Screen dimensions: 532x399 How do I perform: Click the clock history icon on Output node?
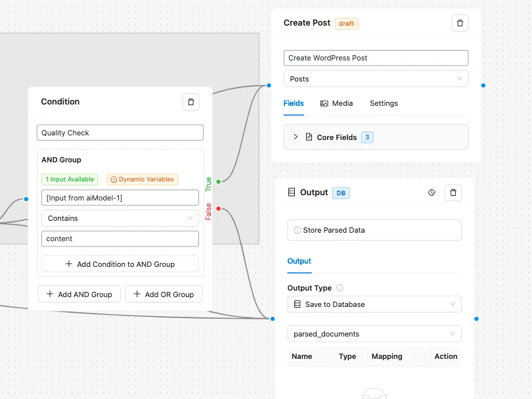[x=432, y=193]
